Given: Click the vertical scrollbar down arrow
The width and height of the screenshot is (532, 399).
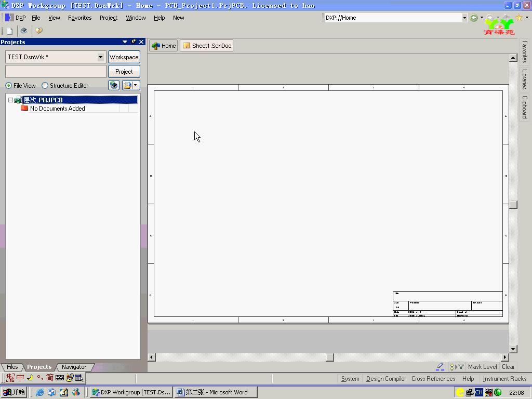Looking at the screenshot, I should [x=513, y=349].
